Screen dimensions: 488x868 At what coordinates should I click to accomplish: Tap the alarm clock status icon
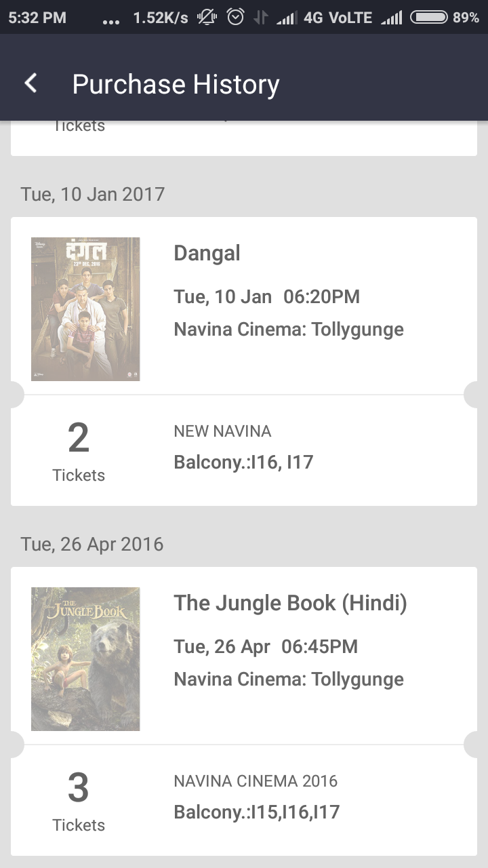click(235, 18)
